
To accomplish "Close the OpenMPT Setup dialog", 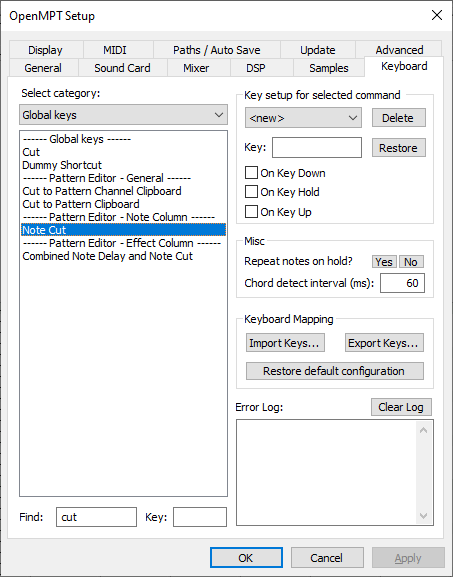I will 437,15.
